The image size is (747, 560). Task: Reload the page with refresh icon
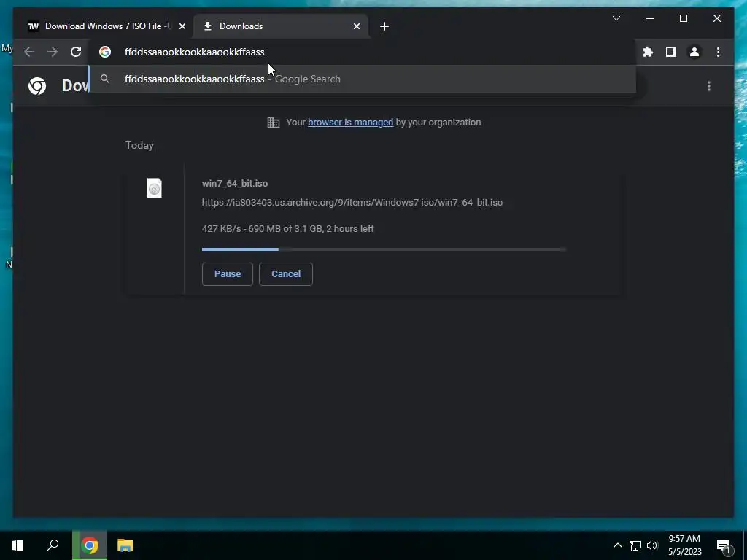[76, 52]
